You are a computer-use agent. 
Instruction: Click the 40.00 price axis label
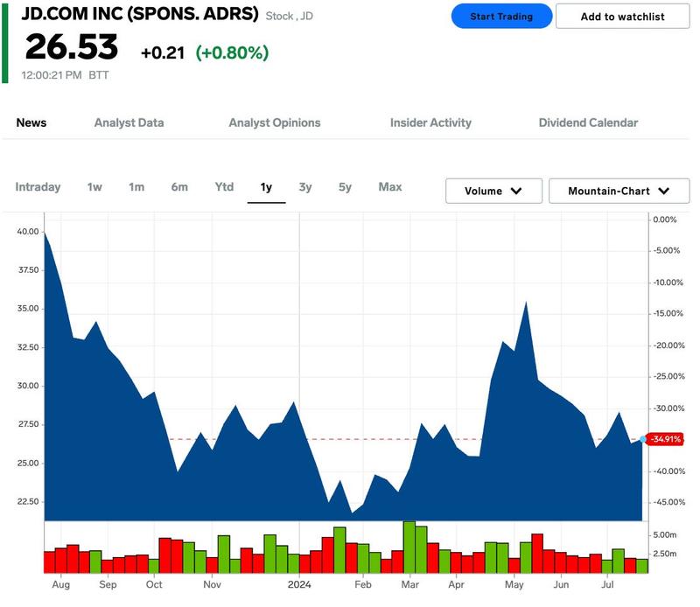click(x=28, y=232)
